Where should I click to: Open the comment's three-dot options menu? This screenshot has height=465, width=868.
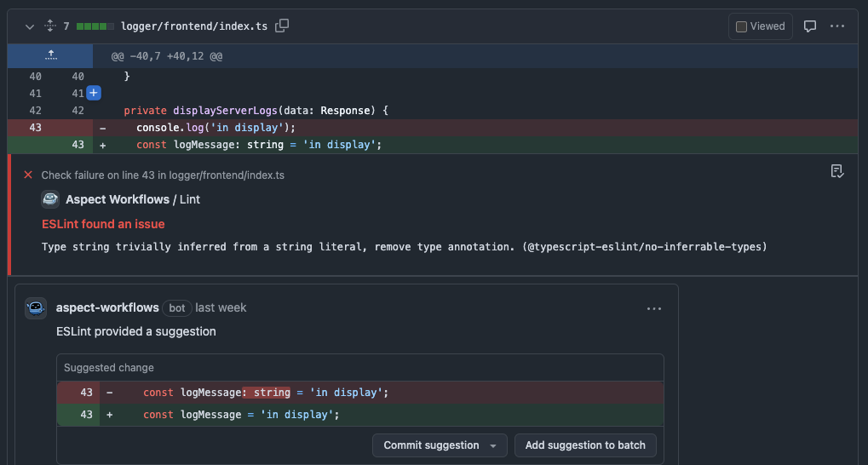tap(654, 308)
